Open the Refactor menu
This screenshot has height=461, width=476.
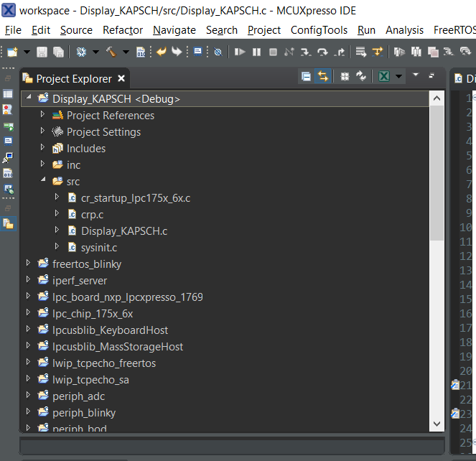click(123, 30)
